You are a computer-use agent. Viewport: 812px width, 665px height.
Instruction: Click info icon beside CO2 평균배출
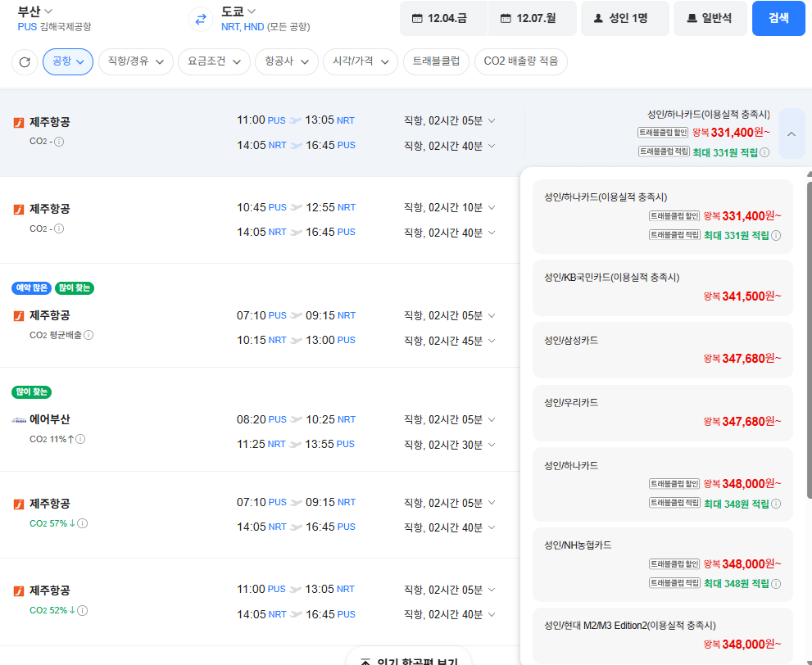click(x=88, y=335)
